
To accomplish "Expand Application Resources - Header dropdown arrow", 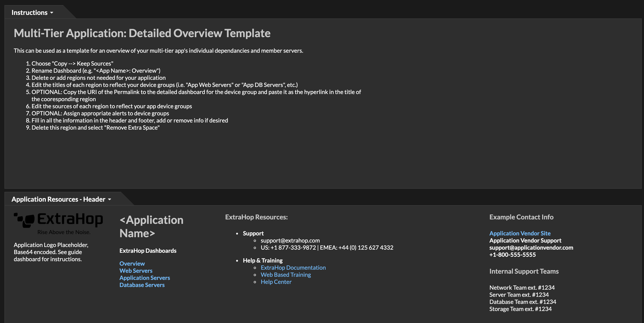I will click(x=109, y=199).
